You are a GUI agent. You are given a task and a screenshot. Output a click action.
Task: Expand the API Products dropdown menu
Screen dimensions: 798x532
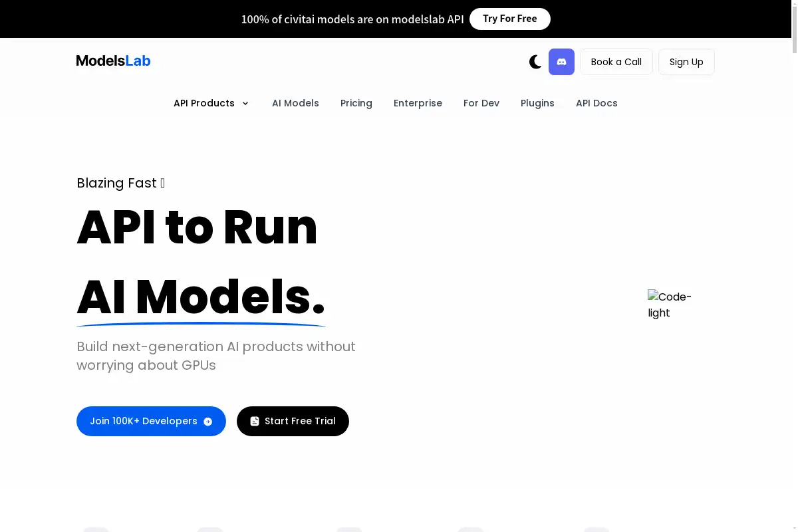[211, 103]
